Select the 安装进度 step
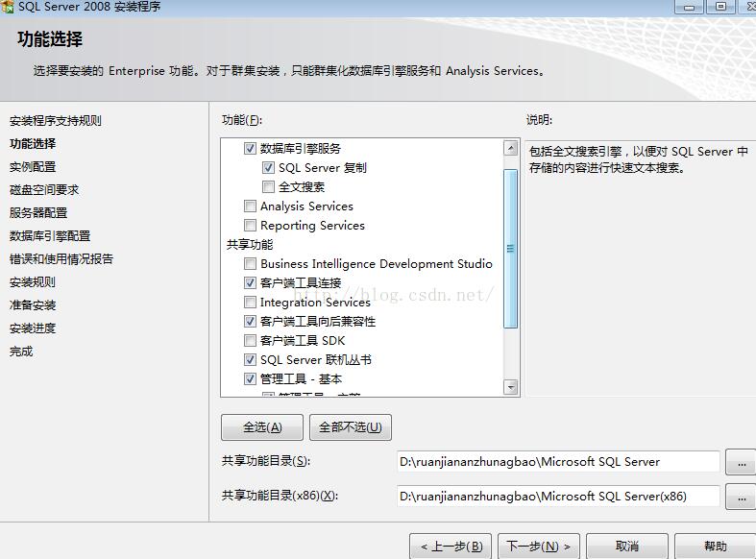This screenshot has width=756, height=559. point(33,328)
